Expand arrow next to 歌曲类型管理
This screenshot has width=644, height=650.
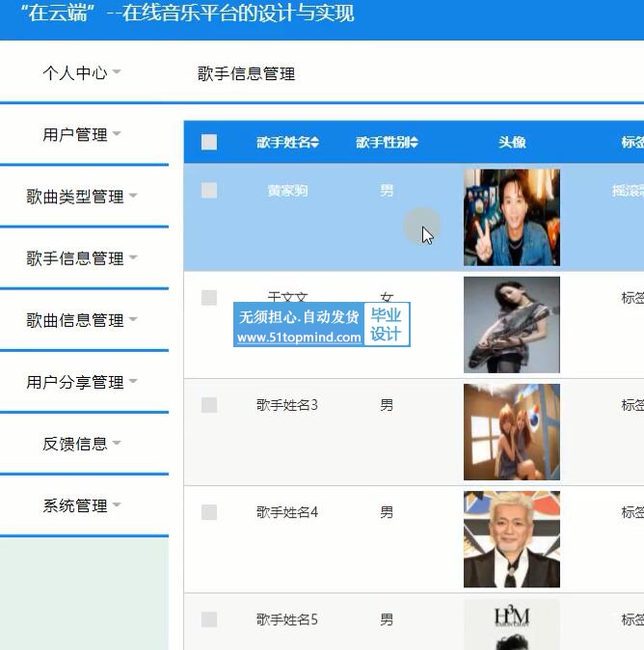coord(133,195)
